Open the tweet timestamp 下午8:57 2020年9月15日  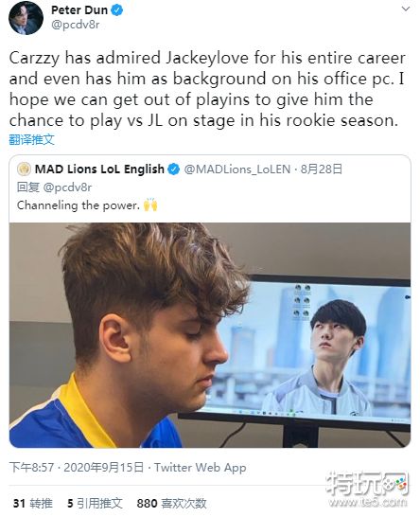tap(77, 467)
